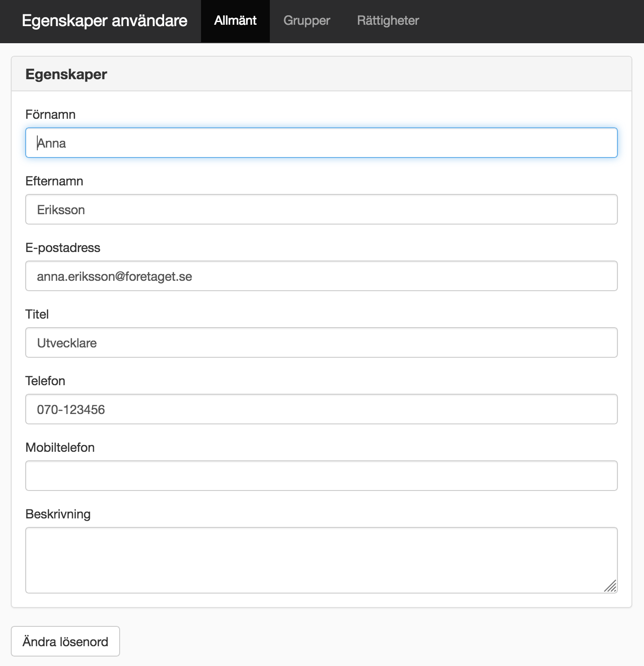644x666 pixels.
Task: Click the Förnamn label
Action: click(50, 114)
